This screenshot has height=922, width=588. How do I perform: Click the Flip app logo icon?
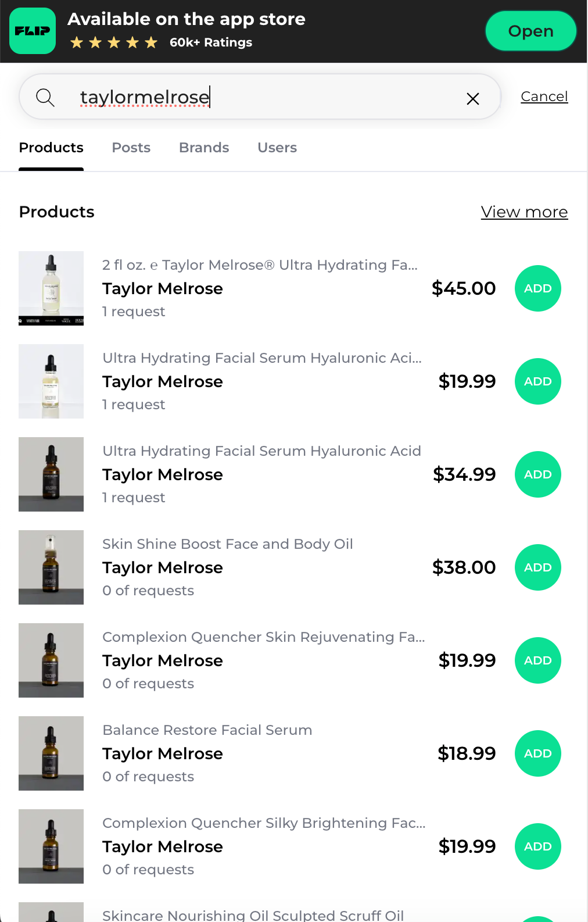coord(33,31)
